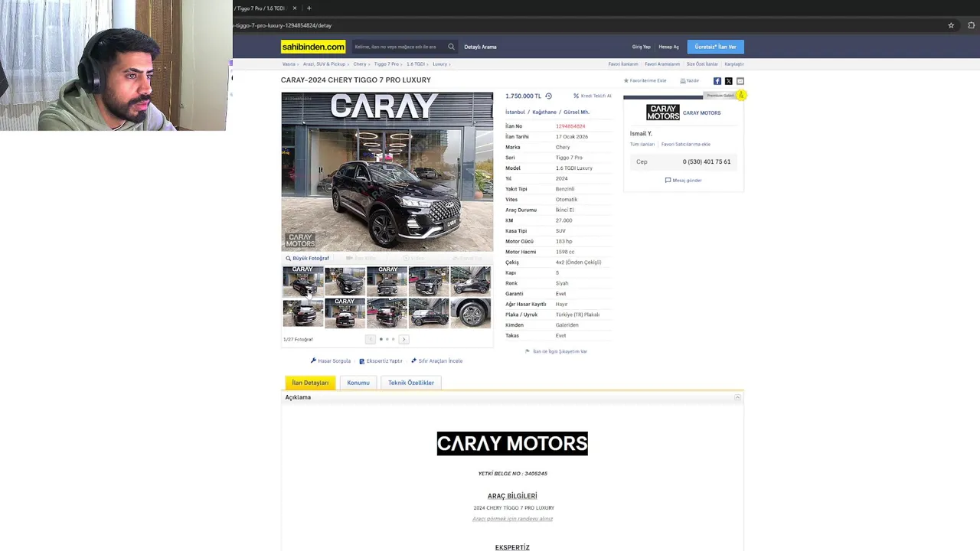Click İlan ile İlgili Şikayetim Var
The image size is (980, 551).
[556, 351]
